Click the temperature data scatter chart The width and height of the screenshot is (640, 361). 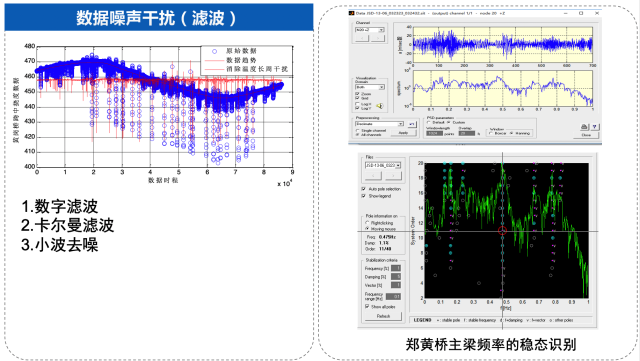click(x=164, y=106)
